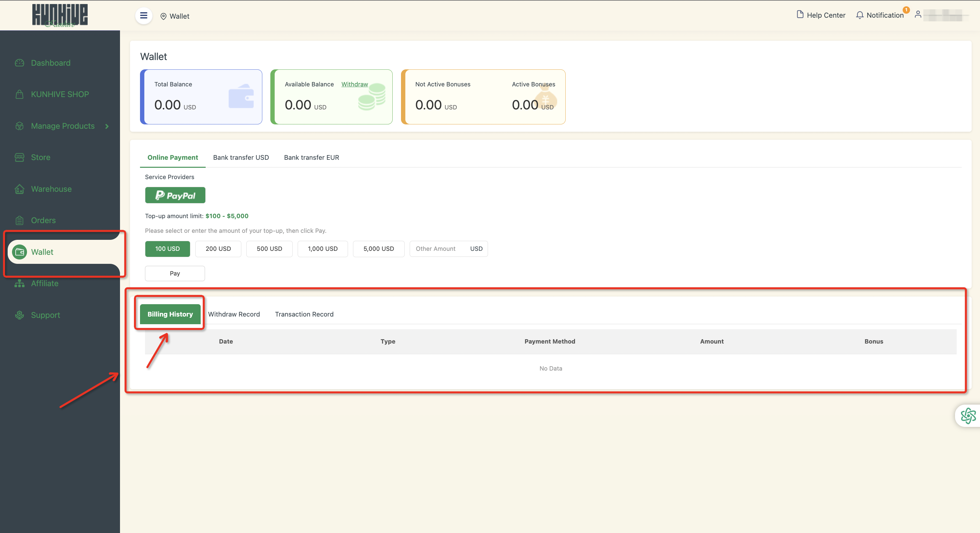
Task: Click the Withdraw link
Action: pos(354,84)
